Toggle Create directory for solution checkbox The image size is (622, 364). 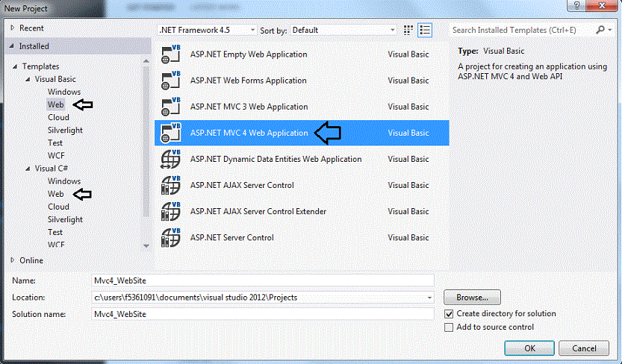449,314
